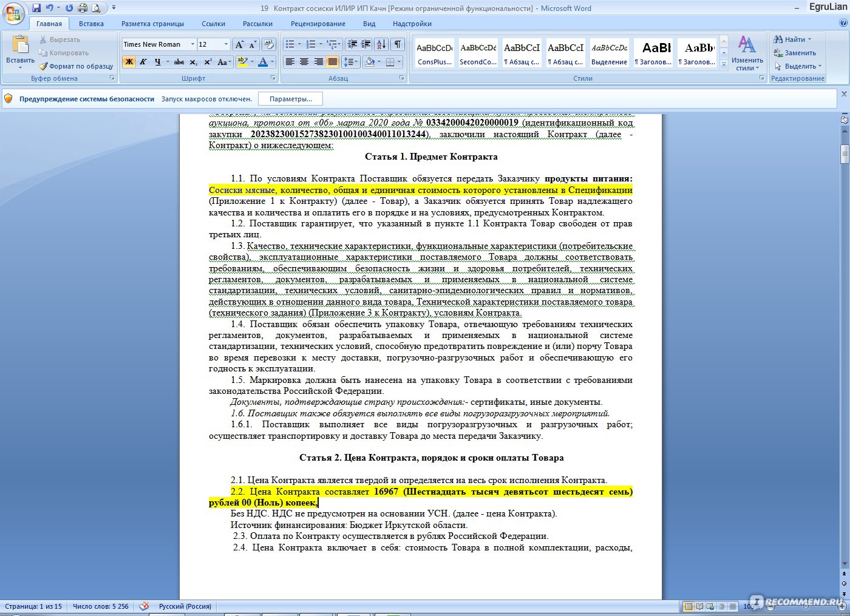Toggle subscript x₂ formatting
The height and width of the screenshot is (616, 850).
pyautogui.click(x=193, y=62)
